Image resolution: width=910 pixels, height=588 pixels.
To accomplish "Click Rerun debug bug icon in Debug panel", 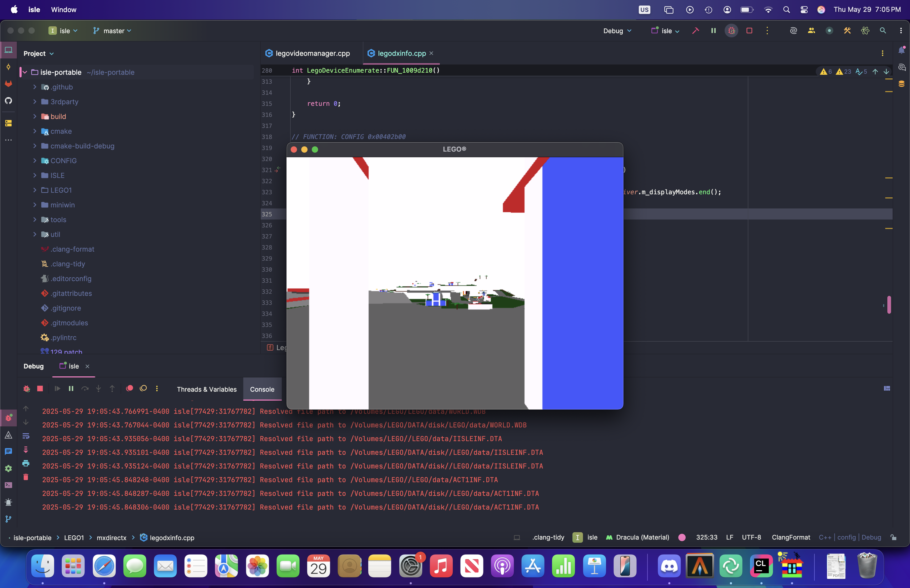I will point(26,388).
